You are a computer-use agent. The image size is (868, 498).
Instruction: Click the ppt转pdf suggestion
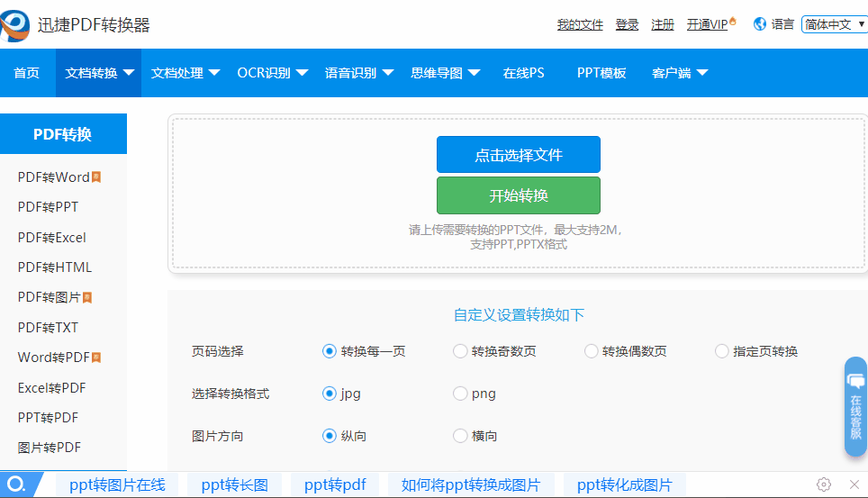tap(335, 485)
